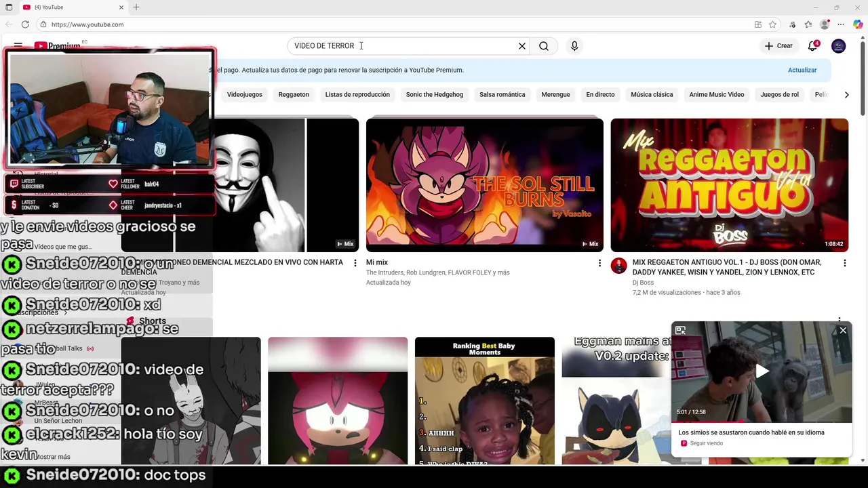868x488 pixels.
Task: Open the Shorts section heading
Action: click(153, 321)
